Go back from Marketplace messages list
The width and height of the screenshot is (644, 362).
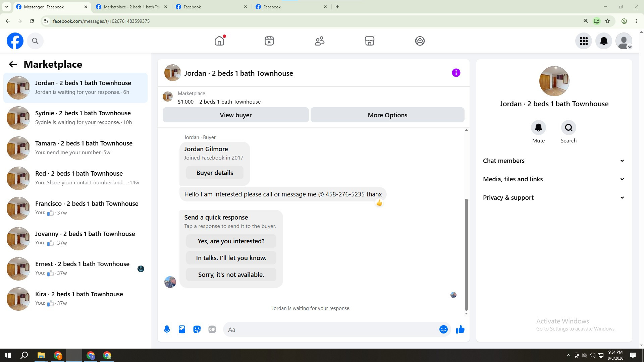13,64
